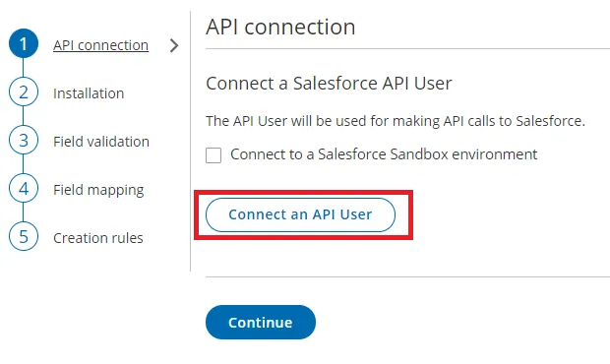Click the API User description sentence
The height and width of the screenshot is (364, 610).
[x=396, y=121]
